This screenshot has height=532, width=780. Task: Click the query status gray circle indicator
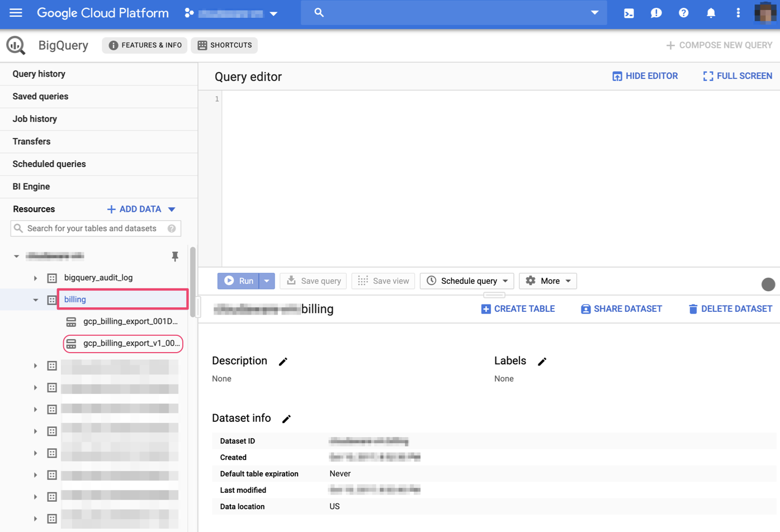768,284
